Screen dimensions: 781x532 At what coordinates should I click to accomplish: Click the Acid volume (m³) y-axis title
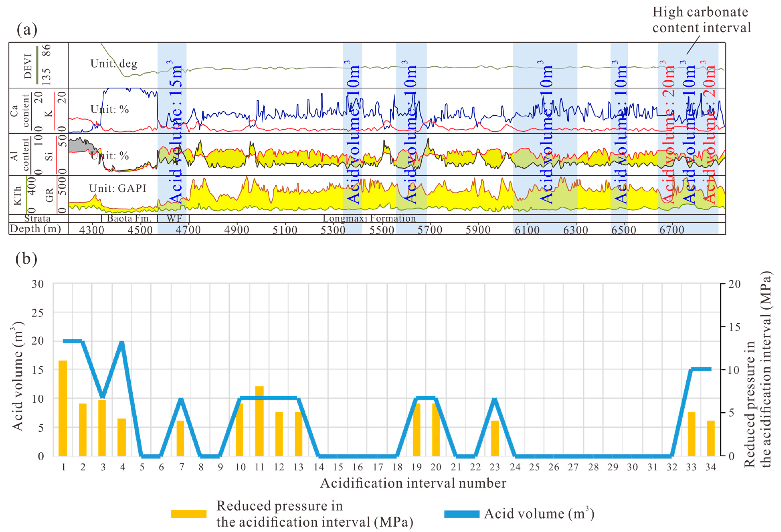click(x=17, y=376)
